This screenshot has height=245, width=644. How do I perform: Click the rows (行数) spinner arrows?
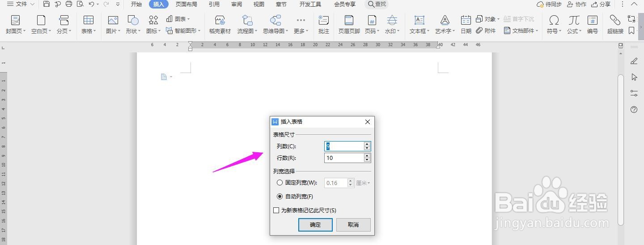coord(367,158)
